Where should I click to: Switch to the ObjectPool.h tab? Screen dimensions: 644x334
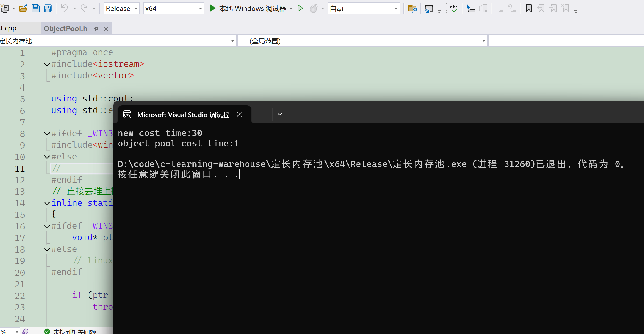tap(65, 29)
